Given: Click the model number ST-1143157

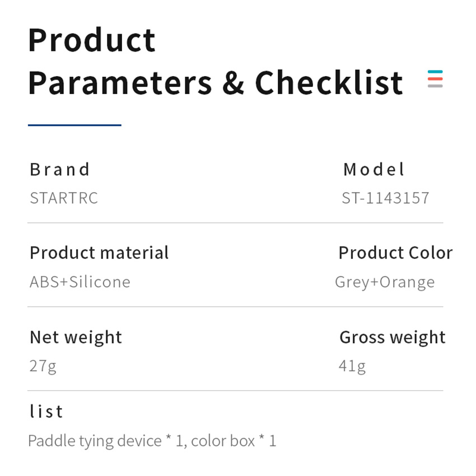Looking at the screenshot, I should click(x=385, y=198).
